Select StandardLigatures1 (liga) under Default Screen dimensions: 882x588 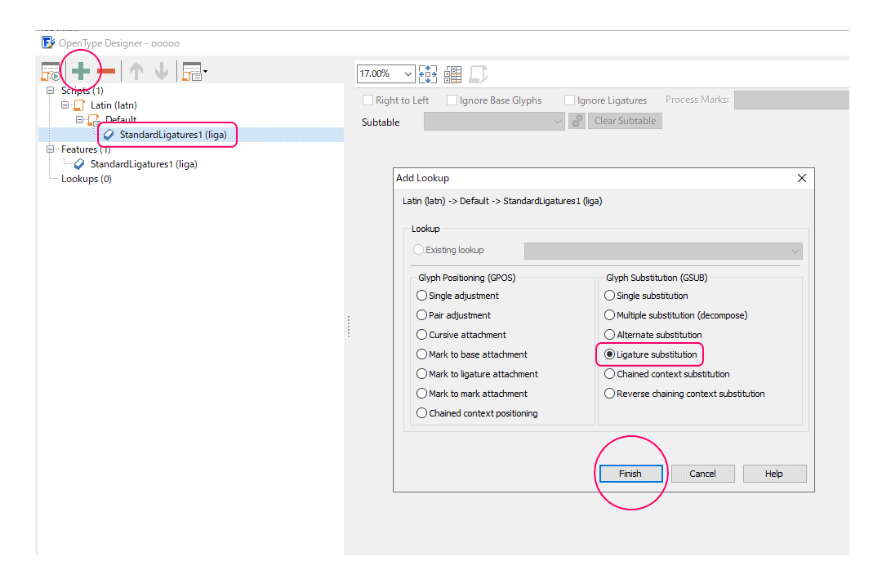pos(172,135)
